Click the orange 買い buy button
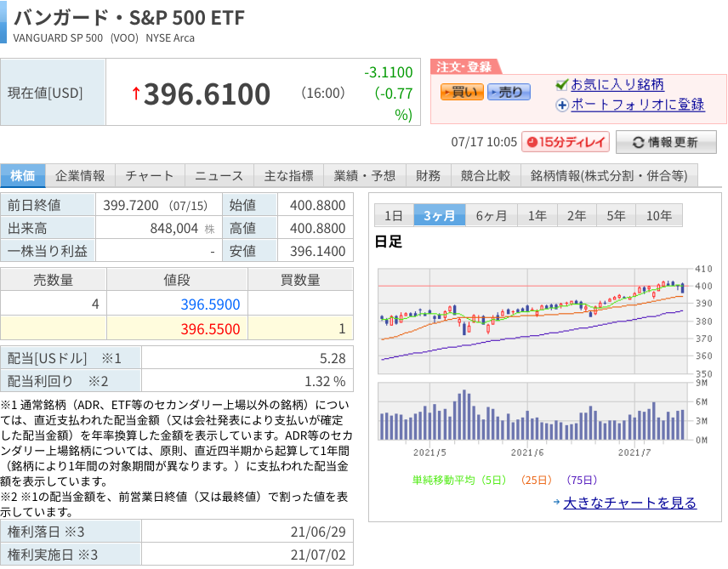Image resolution: width=728 pixels, height=569 pixels. [462, 92]
